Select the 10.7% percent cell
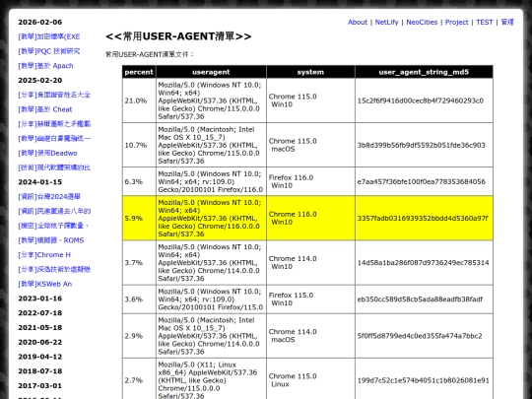Image resolution: width=532 pixels, height=399 pixels. 139,145
